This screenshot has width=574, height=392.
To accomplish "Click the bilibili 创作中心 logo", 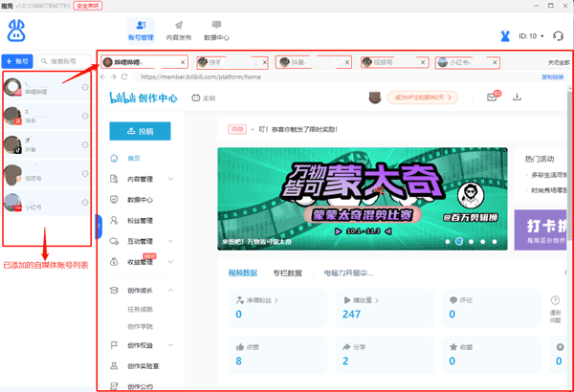I will tap(143, 98).
